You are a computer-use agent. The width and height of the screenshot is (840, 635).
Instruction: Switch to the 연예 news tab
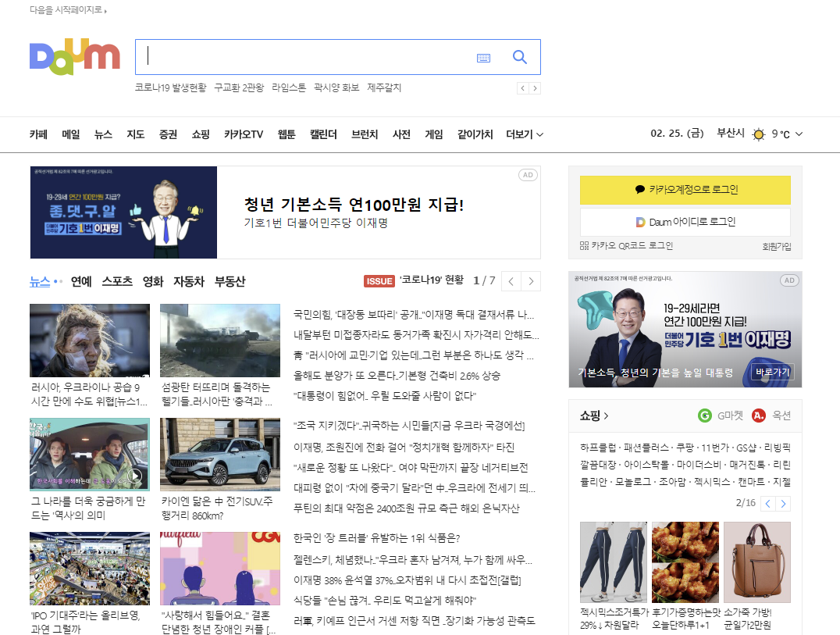[81, 281]
